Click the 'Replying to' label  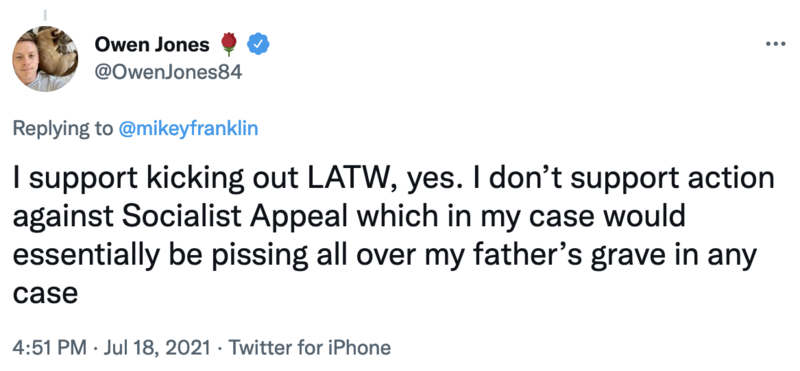[63, 128]
